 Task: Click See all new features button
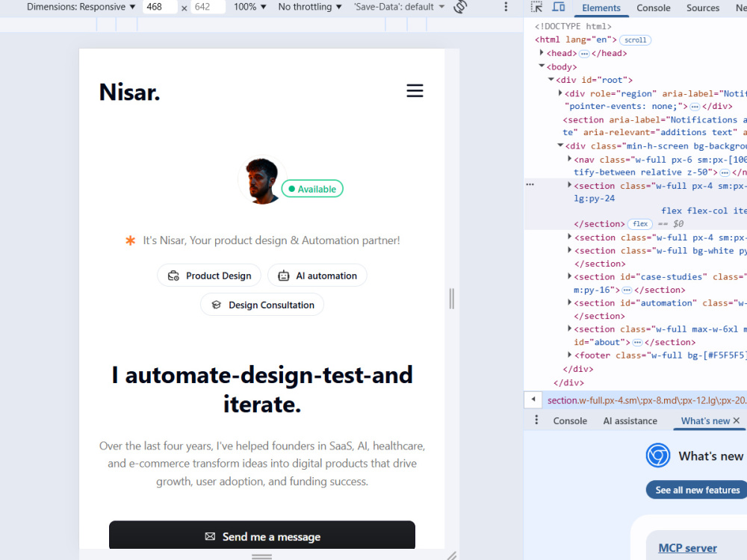[697, 490]
